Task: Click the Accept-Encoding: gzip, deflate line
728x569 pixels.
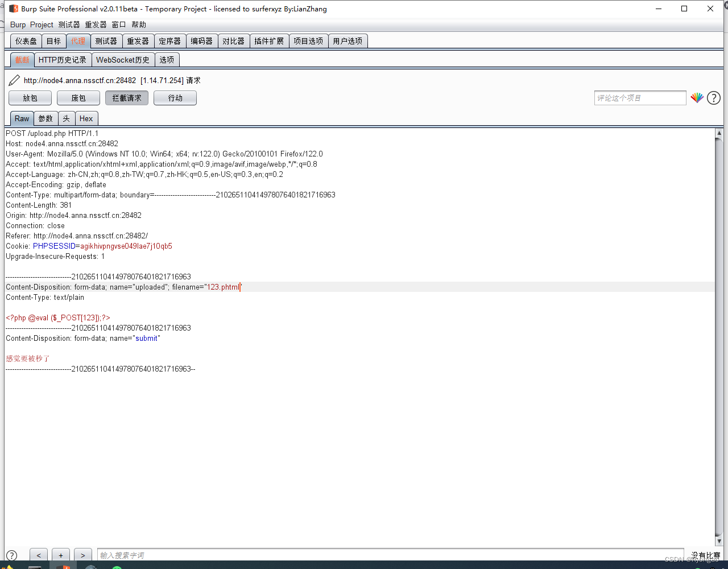Action: pyautogui.click(x=56, y=184)
